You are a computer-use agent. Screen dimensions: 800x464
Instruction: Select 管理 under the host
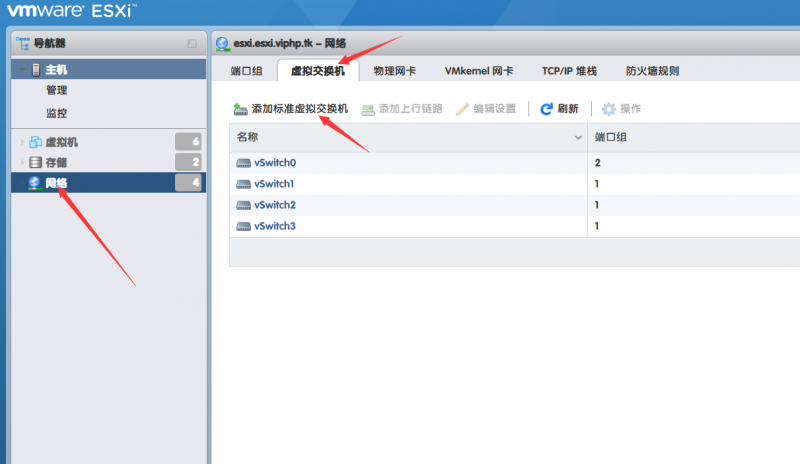click(x=57, y=90)
